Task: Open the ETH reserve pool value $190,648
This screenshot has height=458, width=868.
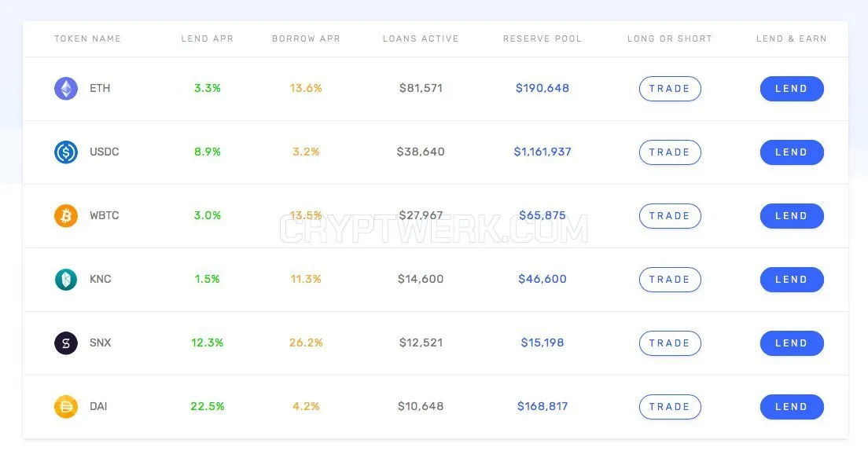Action: [x=542, y=88]
